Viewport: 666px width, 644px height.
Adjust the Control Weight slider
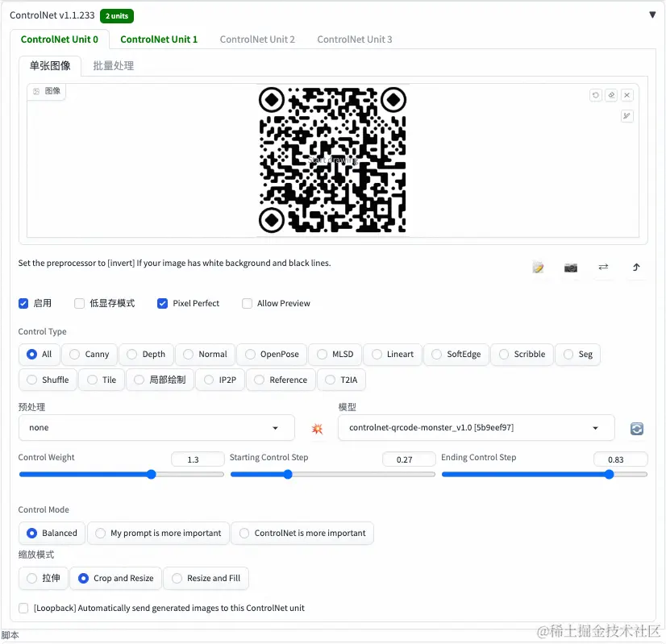pyautogui.click(x=122, y=474)
